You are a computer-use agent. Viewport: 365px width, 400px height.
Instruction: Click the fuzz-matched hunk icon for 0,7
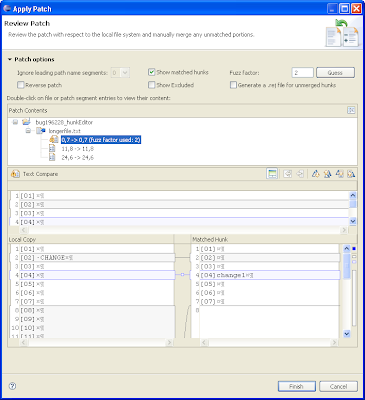click(54, 139)
